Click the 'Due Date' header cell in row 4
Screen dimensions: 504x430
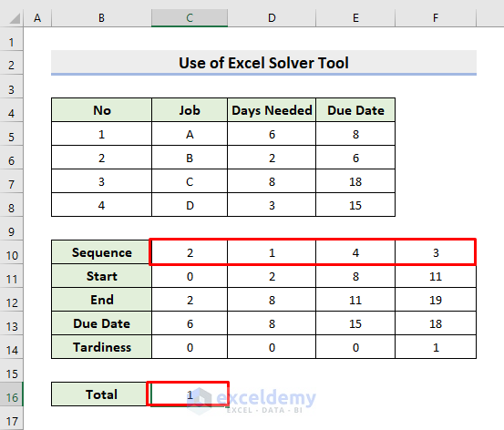355,110
